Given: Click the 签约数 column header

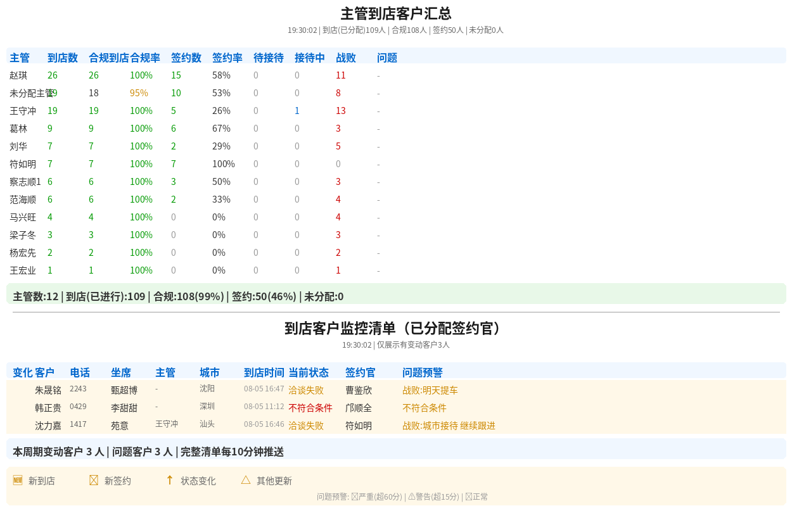Looking at the screenshot, I should tap(186, 58).
